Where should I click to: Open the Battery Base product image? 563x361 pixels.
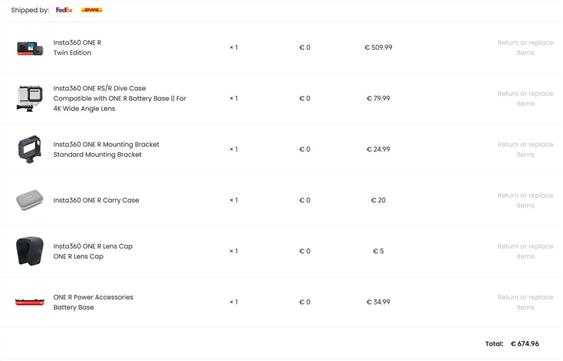click(30, 302)
